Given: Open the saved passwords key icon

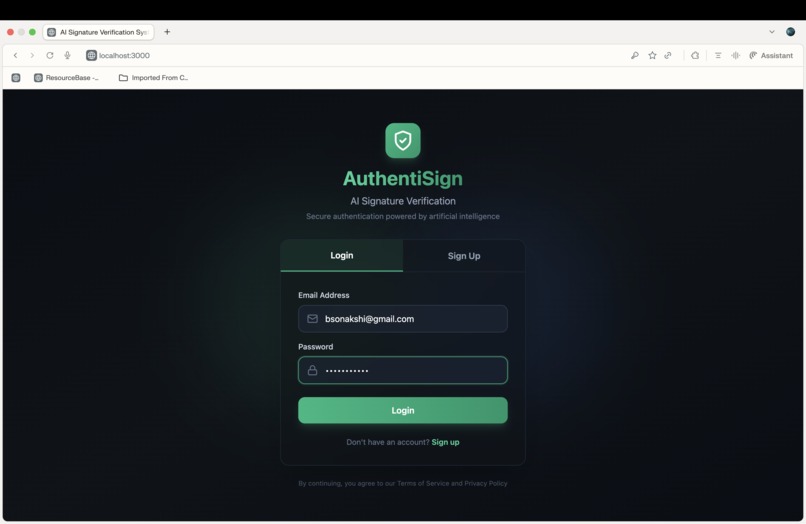Looking at the screenshot, I should pos(635,56).
